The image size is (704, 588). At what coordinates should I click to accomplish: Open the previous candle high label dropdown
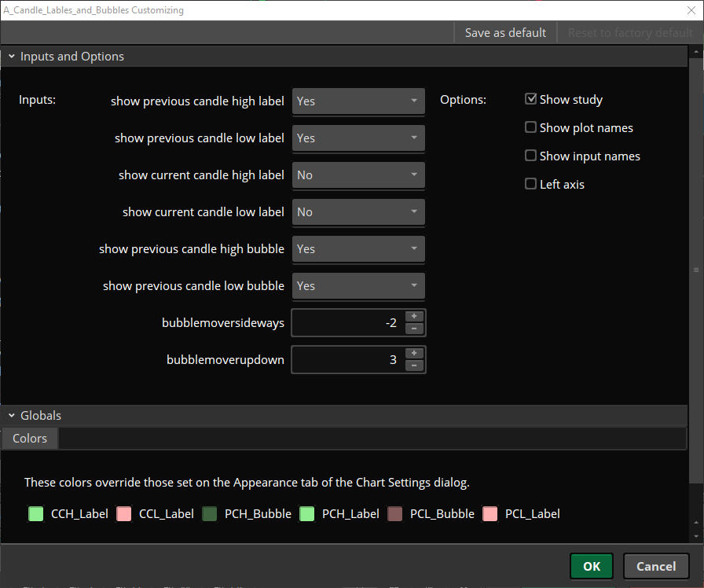coord(358,101)
